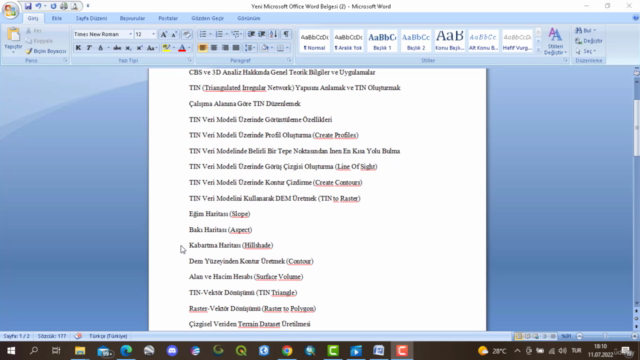Open Seç select dropdown
The image size is (640, 360).
pos(586,51)
